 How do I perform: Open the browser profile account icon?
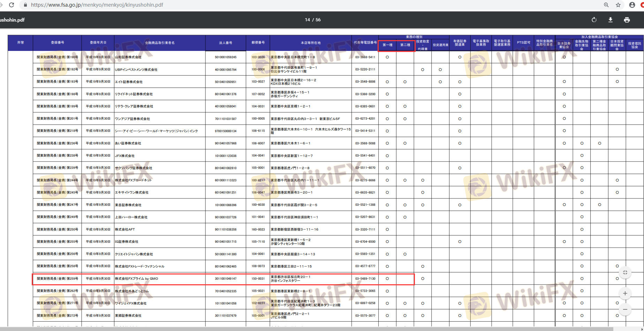(x=632, y=5)
